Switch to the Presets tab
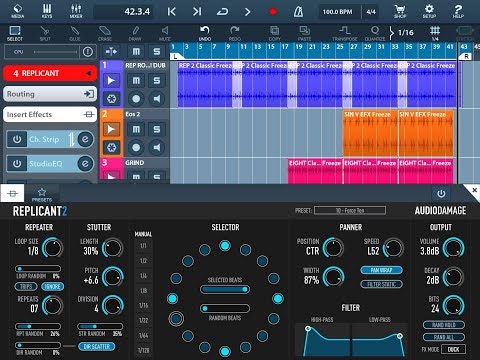This screenshot has width=480, height=360. click(x=42, y=194)
